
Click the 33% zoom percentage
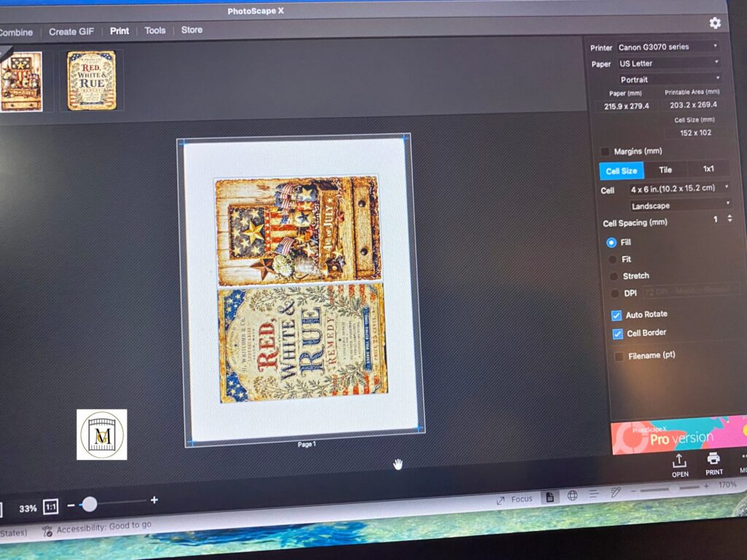coord(28,508)
